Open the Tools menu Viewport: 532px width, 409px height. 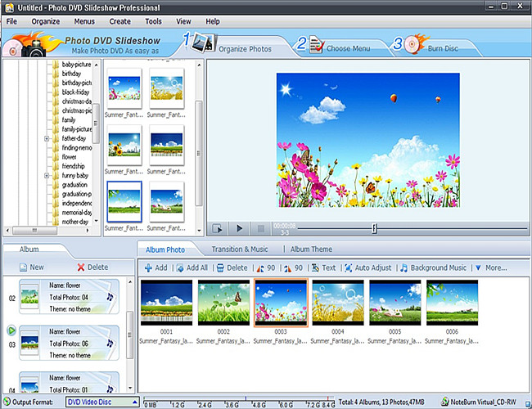153,21
